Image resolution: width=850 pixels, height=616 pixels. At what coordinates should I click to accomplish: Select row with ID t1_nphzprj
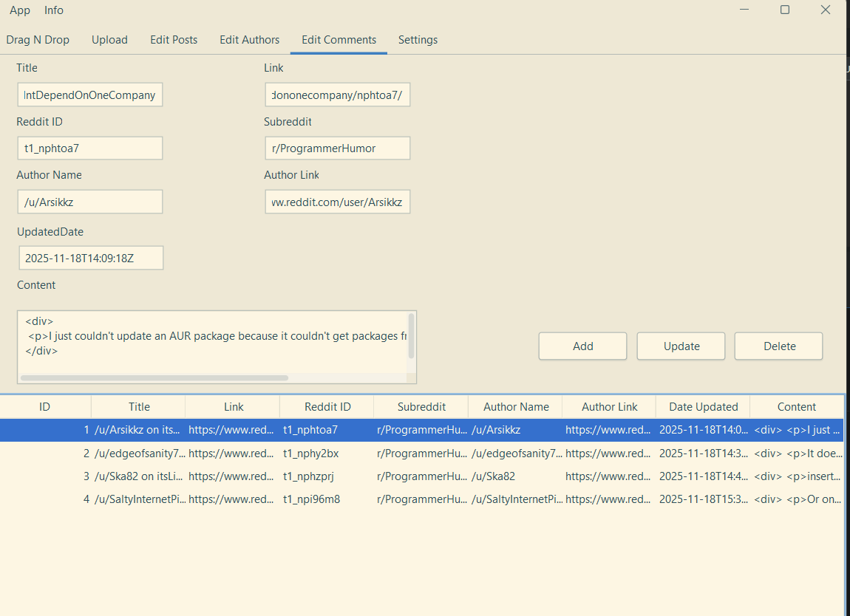click(x=422, y=476)
